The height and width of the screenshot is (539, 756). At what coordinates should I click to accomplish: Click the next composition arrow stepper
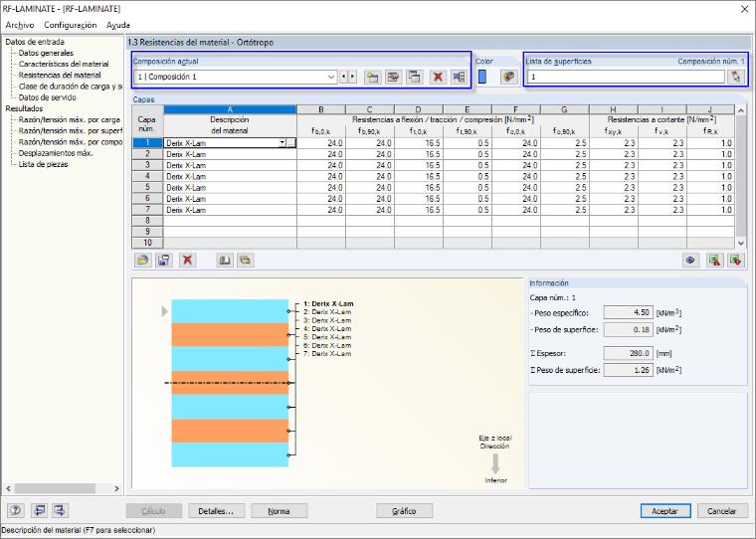click(x=353, y=77)
